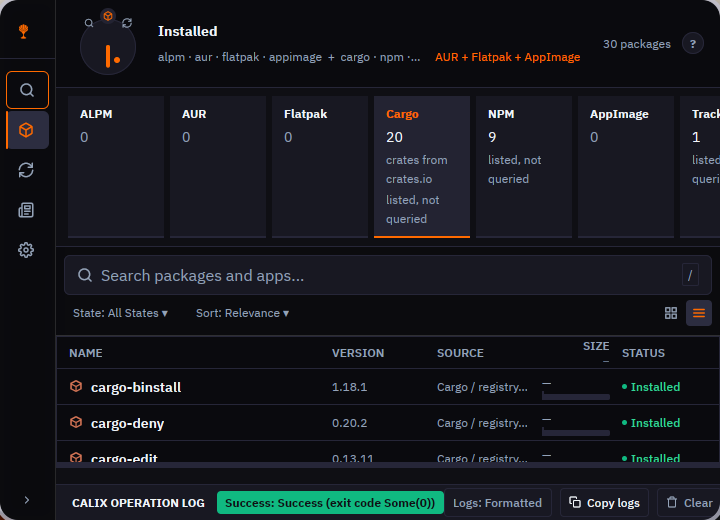The height and width of the screenshot is (520, 720).
Task: Select the AppImage source card
Action: [x=625, y=167]
